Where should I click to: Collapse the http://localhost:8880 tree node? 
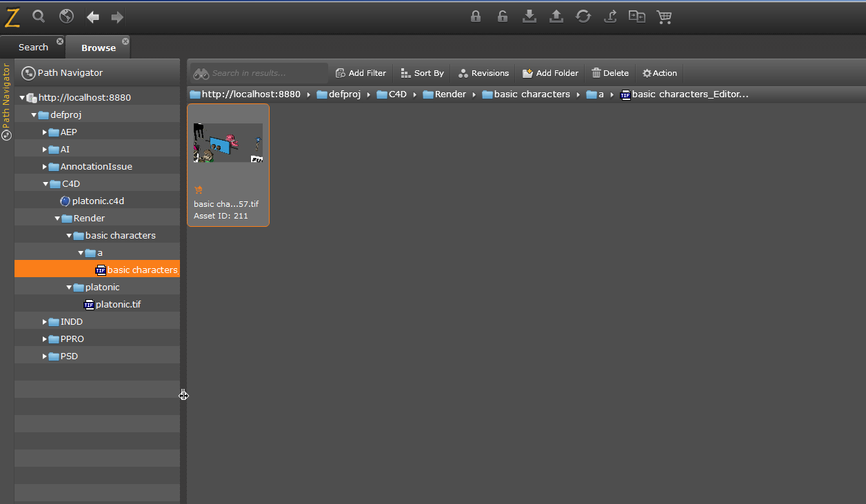tap(22, 98)
